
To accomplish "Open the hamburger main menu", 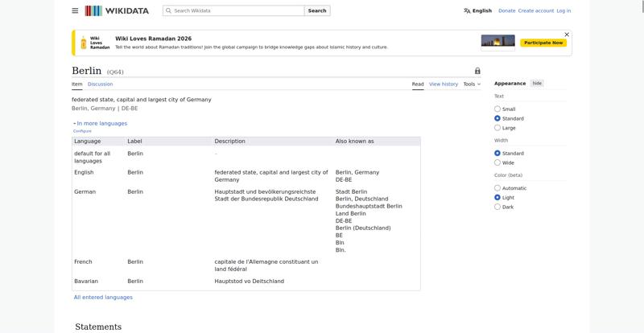I will tap(75, 10).
